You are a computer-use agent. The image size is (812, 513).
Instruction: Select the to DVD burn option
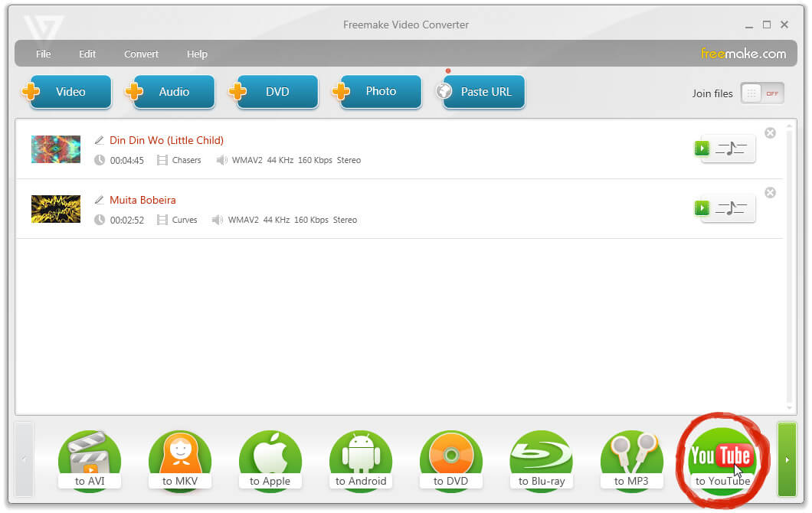click(451, 461)
